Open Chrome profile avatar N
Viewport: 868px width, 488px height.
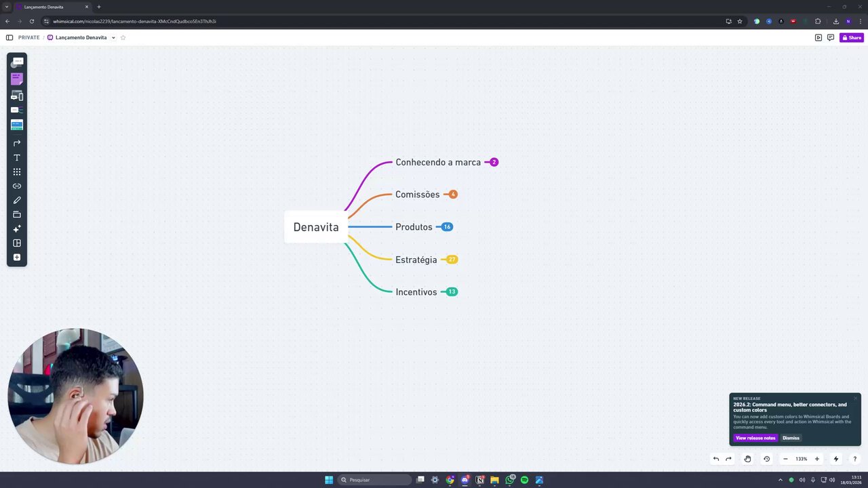[848, 21]
